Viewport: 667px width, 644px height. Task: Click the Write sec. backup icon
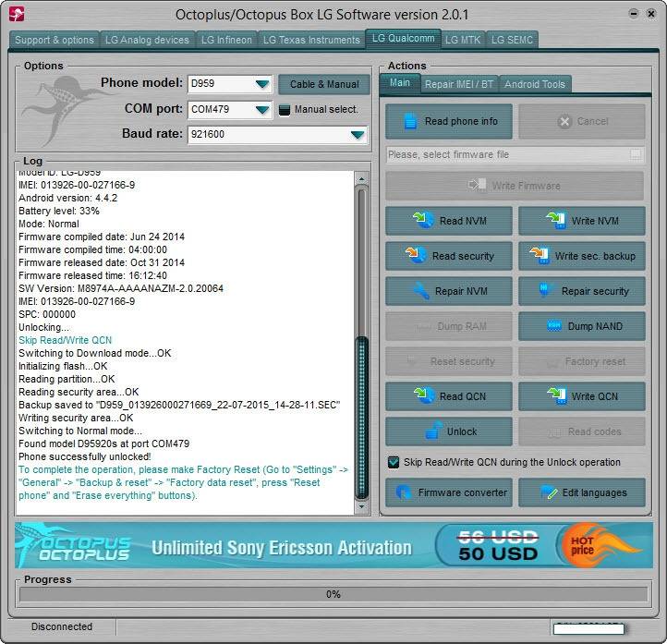(540, 256)
